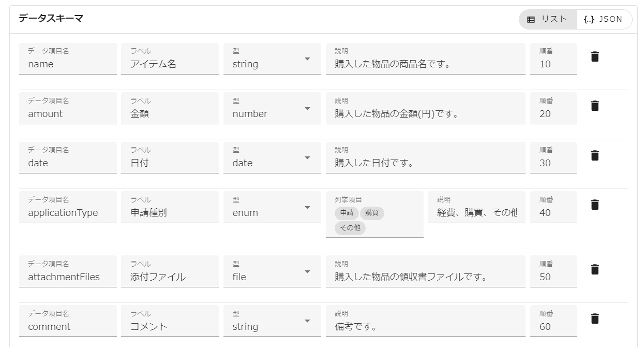Delete the amount field row
644x347 pixels.
pyautogui.click(x=595, y=106)
